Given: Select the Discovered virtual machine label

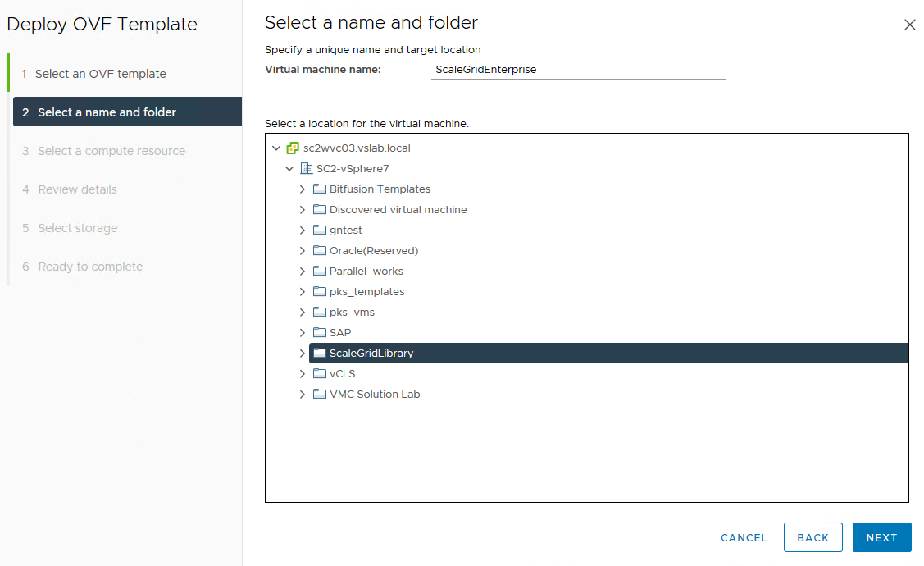Looking at the screenshot, I should pyautogui.click(x=398, y=209).
